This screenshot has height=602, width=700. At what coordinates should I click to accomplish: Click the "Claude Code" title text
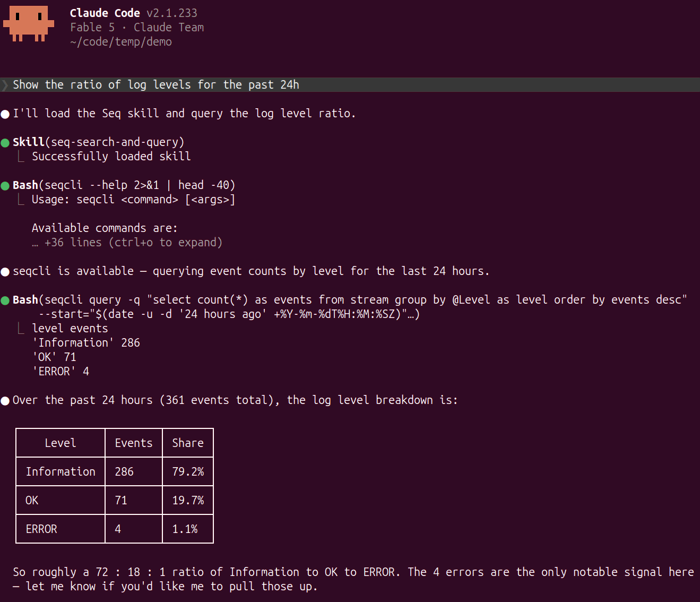(105, 13)
